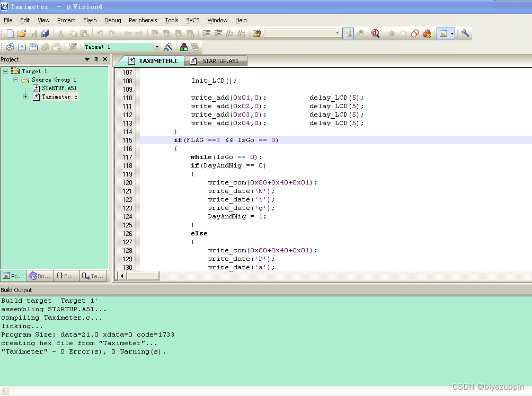The width and height of the screenshot is (532, 396).
Task: Switch to the Templates tab in Project panel
Action: [x=93, y=276]
